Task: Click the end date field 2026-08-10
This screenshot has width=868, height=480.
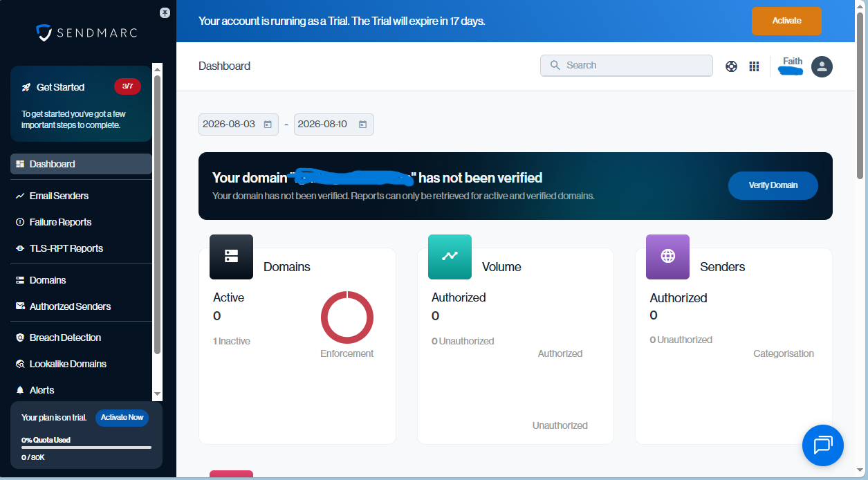Action: (334, 124)
